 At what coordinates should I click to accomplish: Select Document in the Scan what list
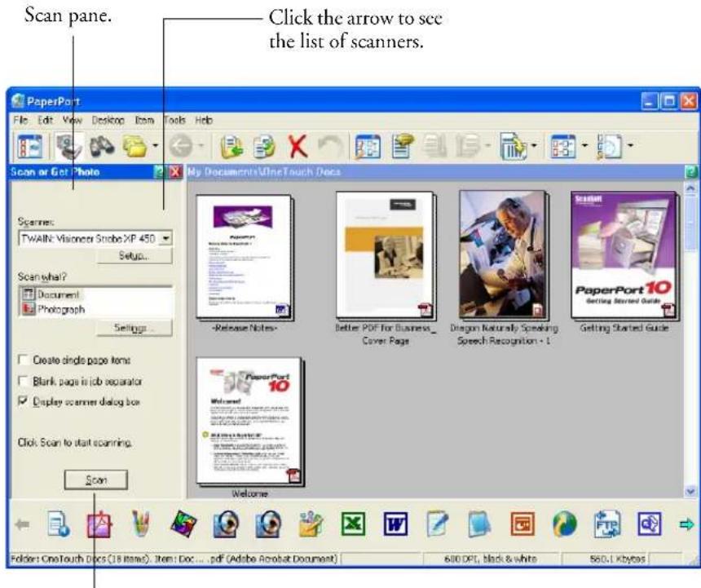point(58,294)
